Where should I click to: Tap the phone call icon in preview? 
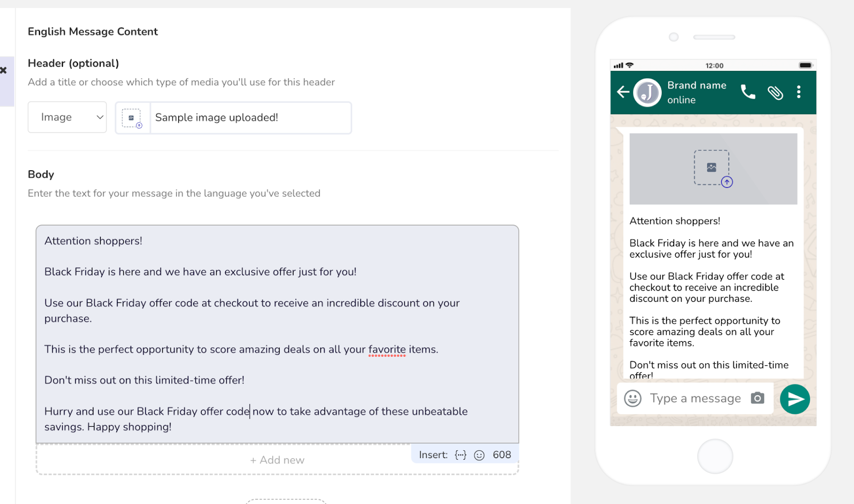[x=748, y=92]
